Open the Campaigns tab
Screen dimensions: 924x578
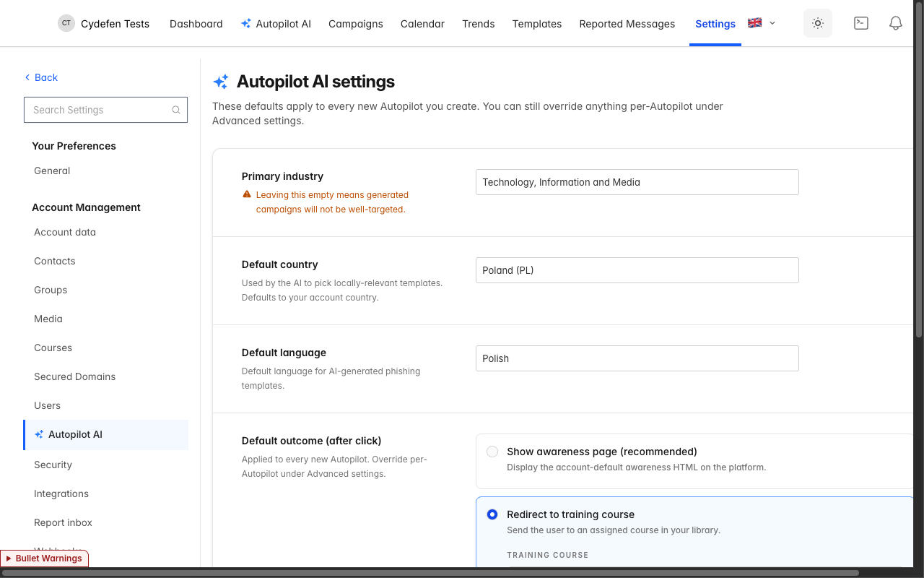pyautogui.click(x=355, y=24)
